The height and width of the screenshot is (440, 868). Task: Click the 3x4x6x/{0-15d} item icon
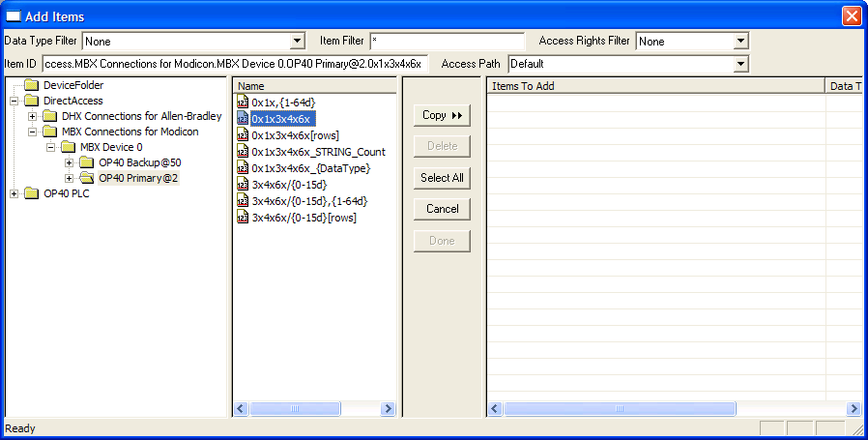click(243, 185)
